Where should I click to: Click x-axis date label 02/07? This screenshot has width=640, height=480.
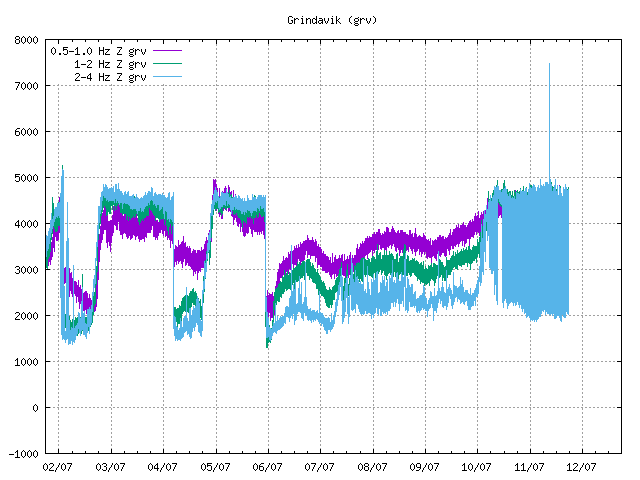click(58, 467)
